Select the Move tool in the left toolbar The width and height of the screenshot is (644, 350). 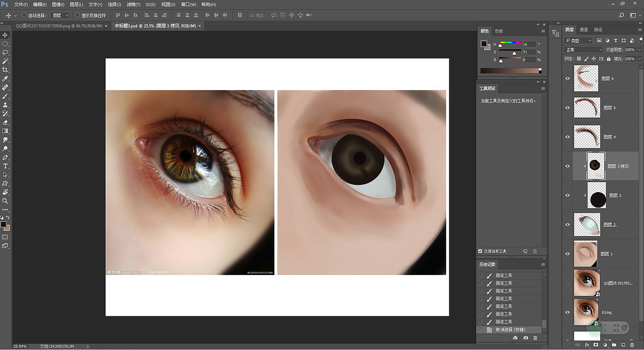click(x=6, y=35)
